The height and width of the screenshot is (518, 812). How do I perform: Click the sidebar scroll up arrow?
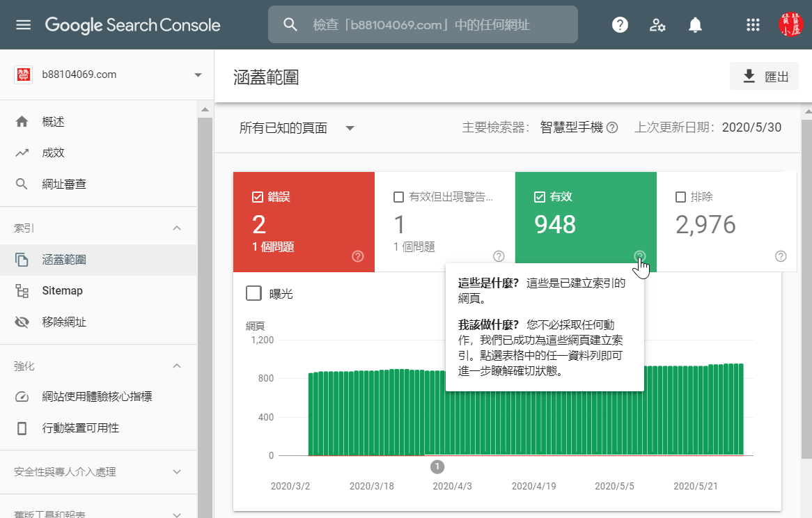tap(205, 109)
